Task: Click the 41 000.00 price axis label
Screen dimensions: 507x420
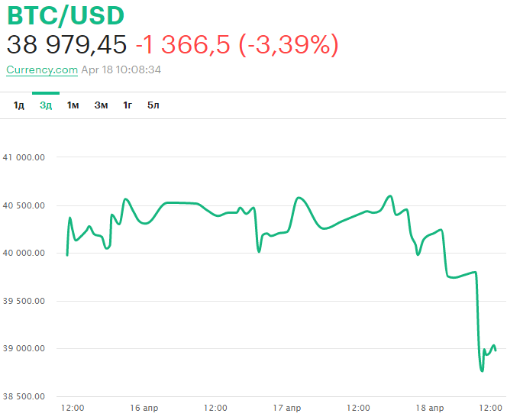Action: pyautogui.click(x=25, y=157)
